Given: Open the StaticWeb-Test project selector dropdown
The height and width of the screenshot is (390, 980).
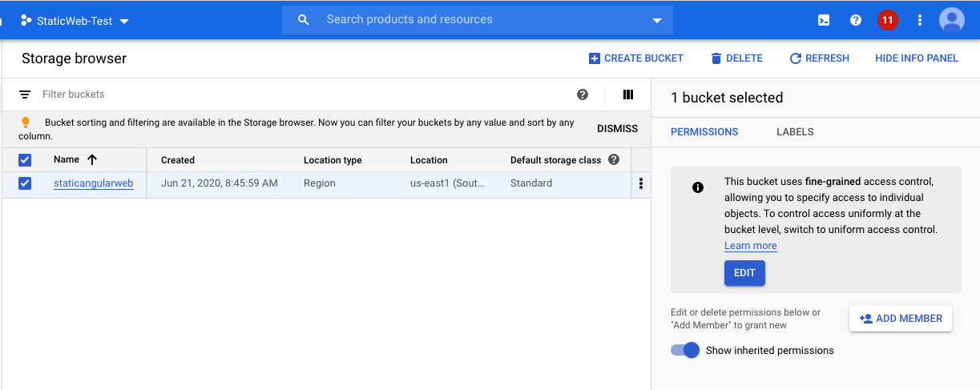Looking at the screenshot, I should tap(76, 21).
